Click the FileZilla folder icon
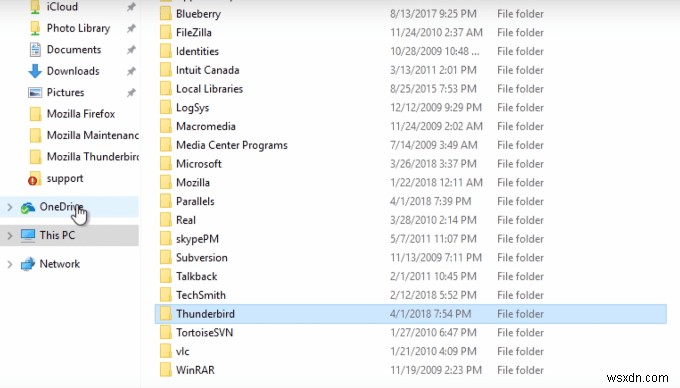 tap(166, 33)
